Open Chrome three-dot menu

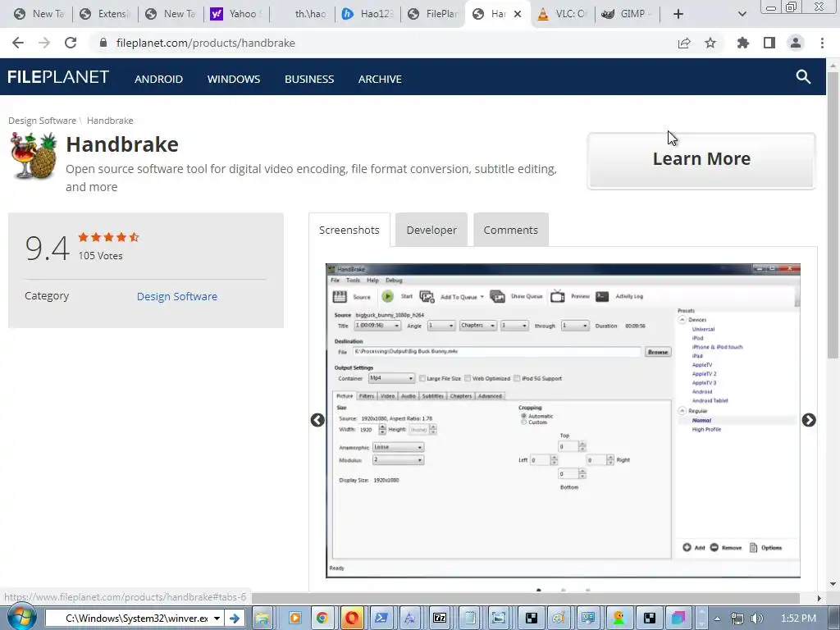[822, 43]
